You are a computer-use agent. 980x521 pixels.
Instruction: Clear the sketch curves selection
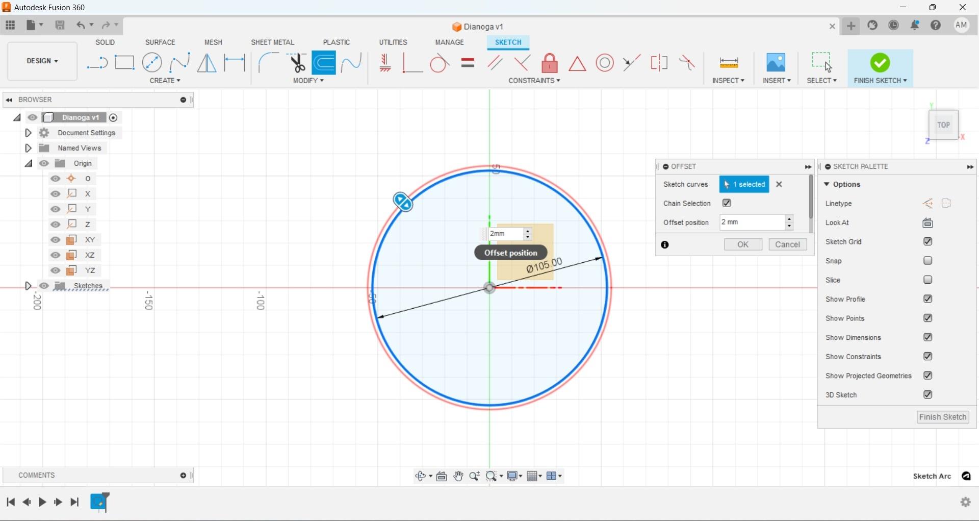(779, 184)
